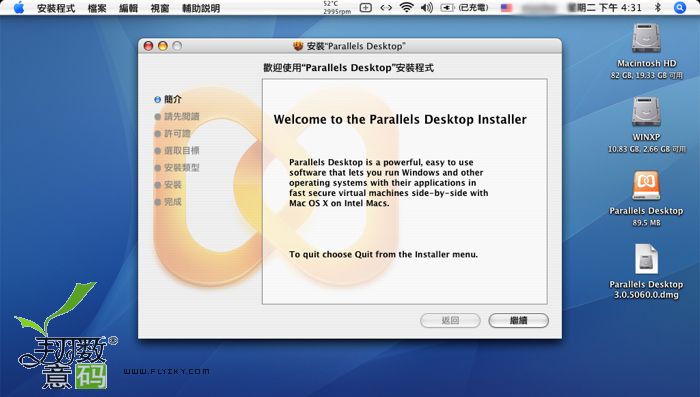Click the date and time display
This screenshot has height=397, width=700.
coord(605,8)
